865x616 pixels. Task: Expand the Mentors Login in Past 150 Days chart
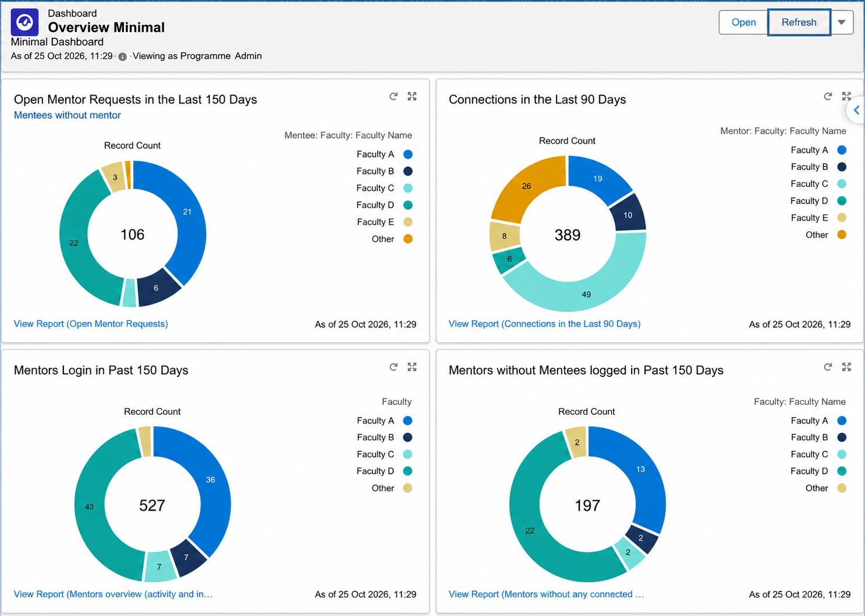click(x=412, y=367)
